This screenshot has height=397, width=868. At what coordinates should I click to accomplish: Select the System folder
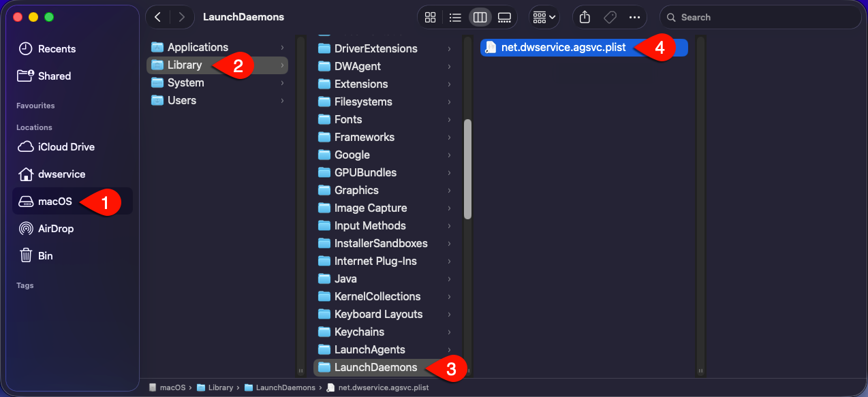[218, 82]
